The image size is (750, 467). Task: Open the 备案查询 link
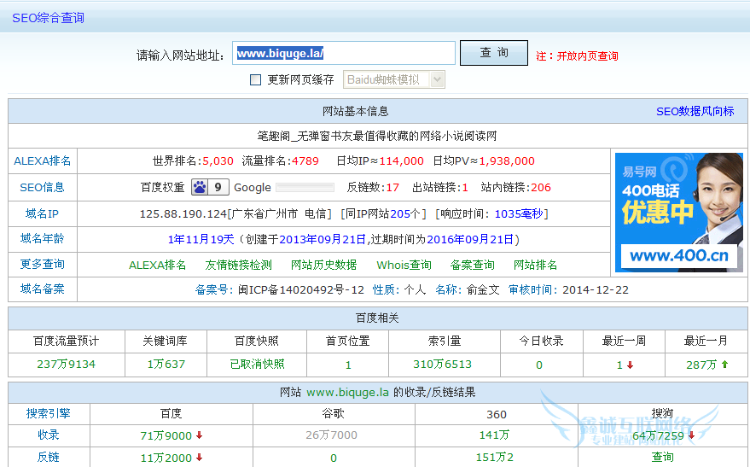[472, 265]
